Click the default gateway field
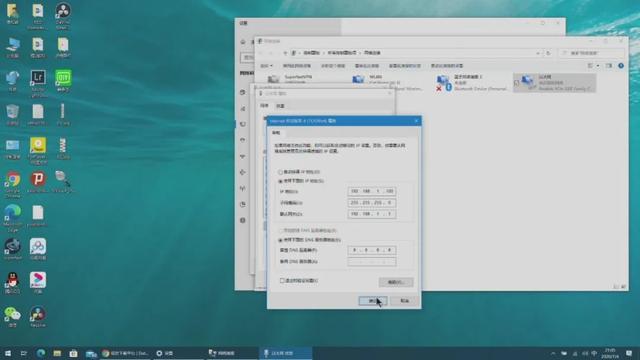This screenshot has height=360, width=640. point(372,214)
